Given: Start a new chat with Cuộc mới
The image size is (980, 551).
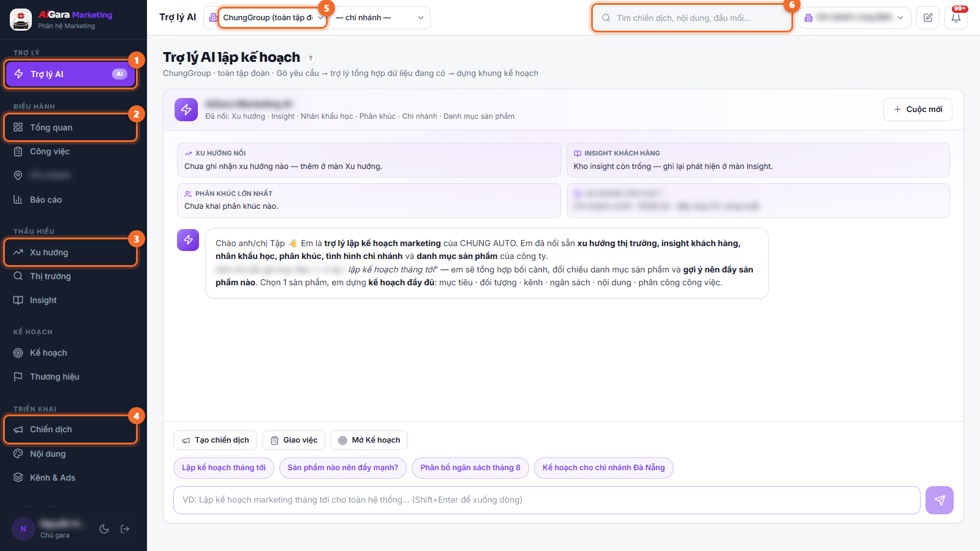Looking at the screenshot, I should coord(918,110).
